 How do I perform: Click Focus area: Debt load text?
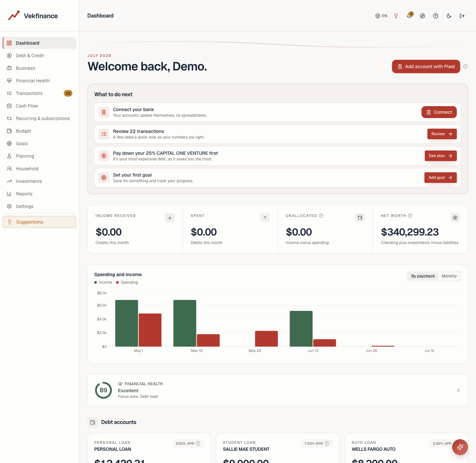[x=138, y=397]
